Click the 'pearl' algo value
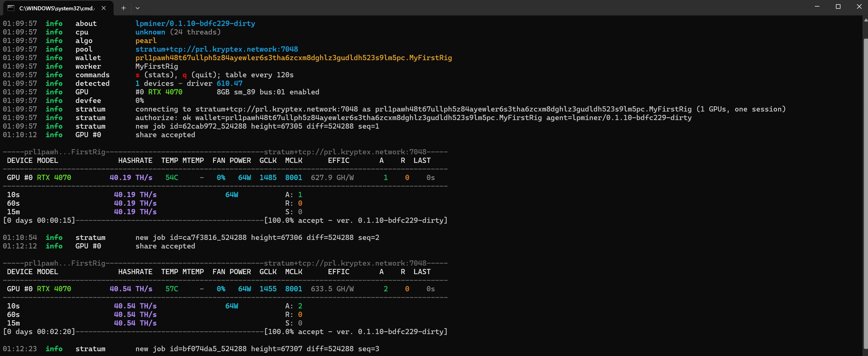The image size is (868, 356). [146, 41]
